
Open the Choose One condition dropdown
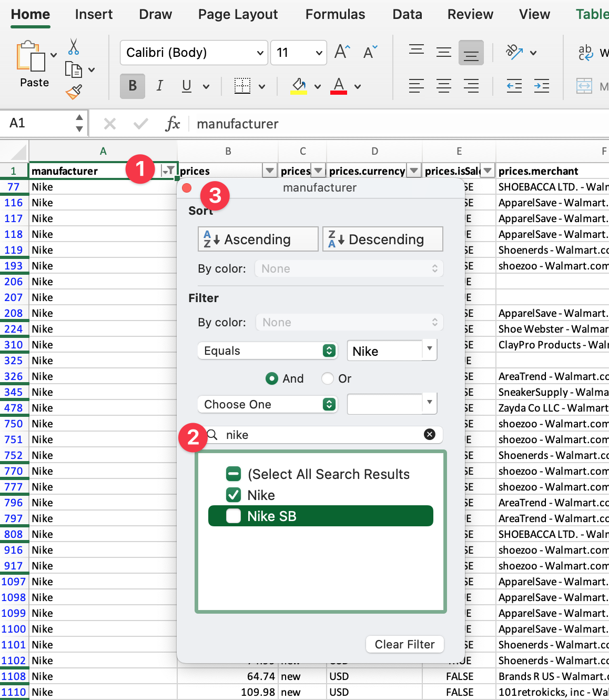(x=267, y=404)
